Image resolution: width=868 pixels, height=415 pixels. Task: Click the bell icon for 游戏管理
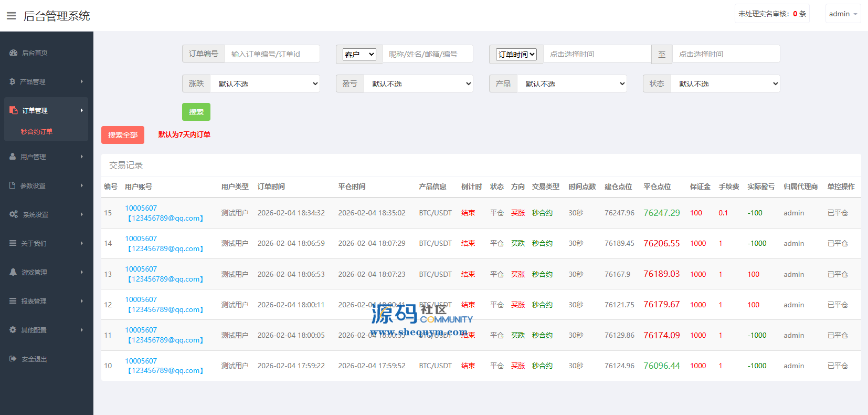[x=13, y=272]
